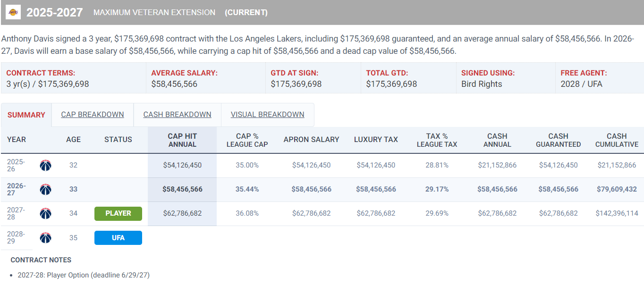Click the Cash Cumulative column header
The height and width of the screenshot is (285, 644).
point(617,140)
